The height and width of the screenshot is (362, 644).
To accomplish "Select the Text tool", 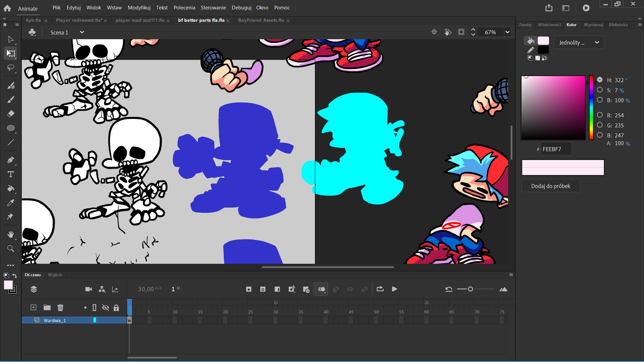I will [x=11, y=174].
